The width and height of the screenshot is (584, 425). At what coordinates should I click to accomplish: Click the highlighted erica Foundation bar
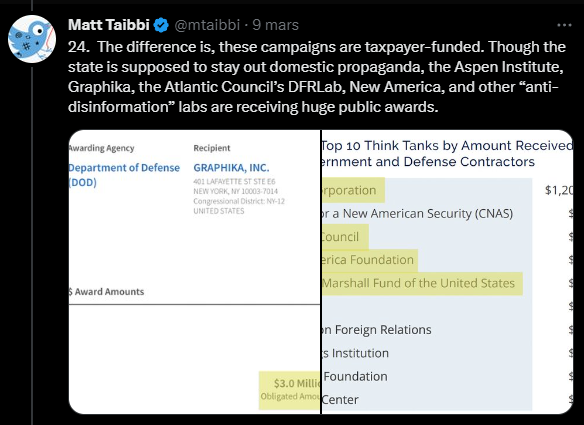(369, 260)
